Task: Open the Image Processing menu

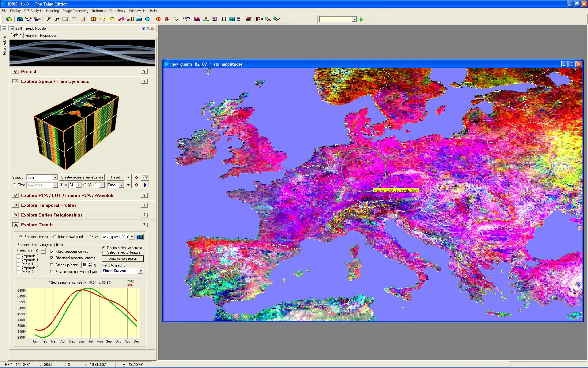Action: tap(75, 11)
